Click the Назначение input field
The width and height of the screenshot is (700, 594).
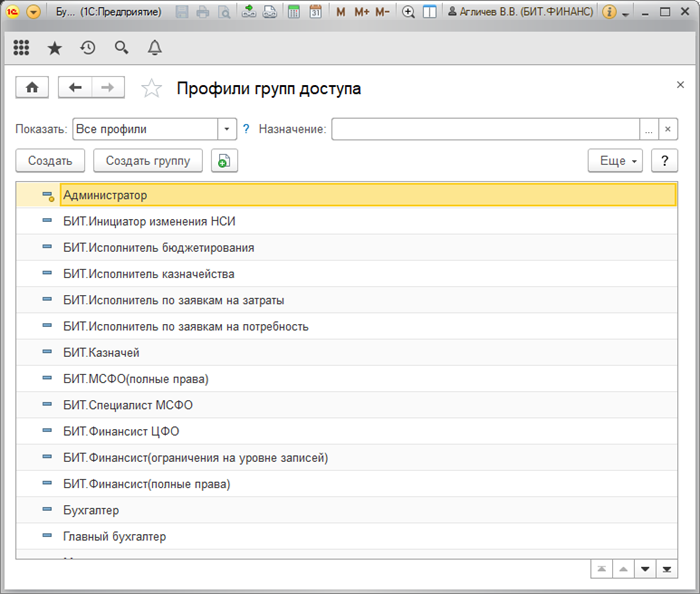[x=486, y=129]
